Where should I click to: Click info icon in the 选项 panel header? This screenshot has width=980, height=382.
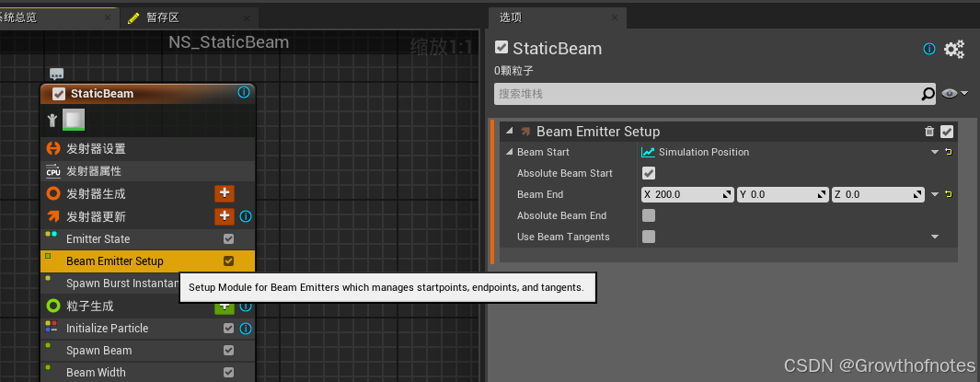pos(929,49)
